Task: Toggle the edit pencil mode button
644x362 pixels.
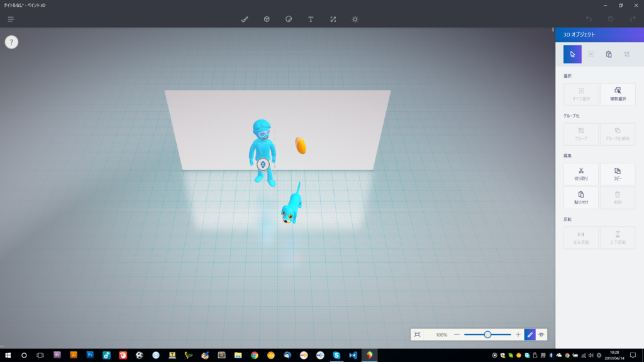Action: (530, 334)
